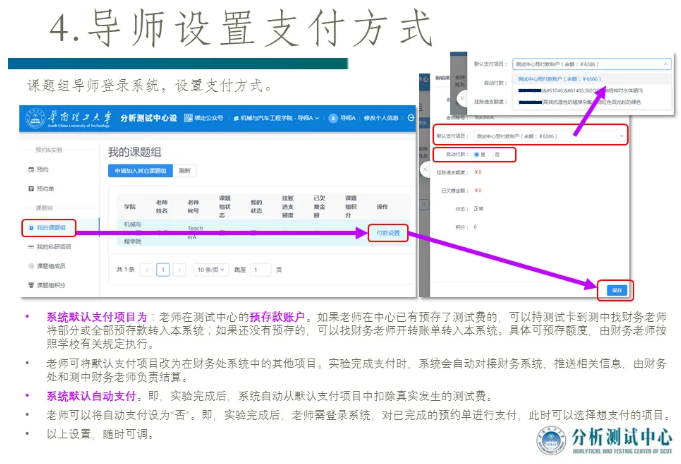Screen dimensions: 681x464
Task: Click the 付款设置 link in table
Action: (386, 233)
